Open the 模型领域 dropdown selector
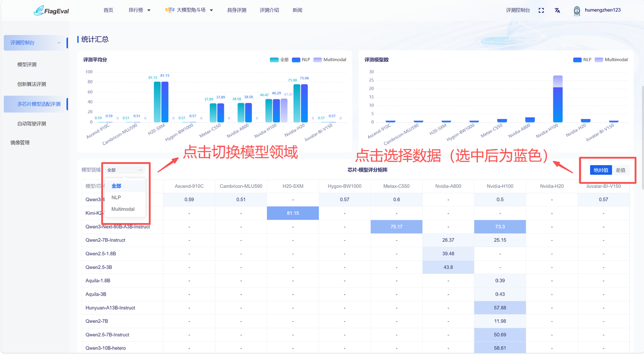Screen dimensions: 644x354 (125, 170)
